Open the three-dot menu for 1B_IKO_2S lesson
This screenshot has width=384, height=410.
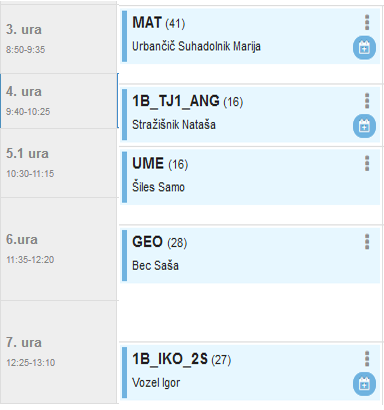coord(367,359)
